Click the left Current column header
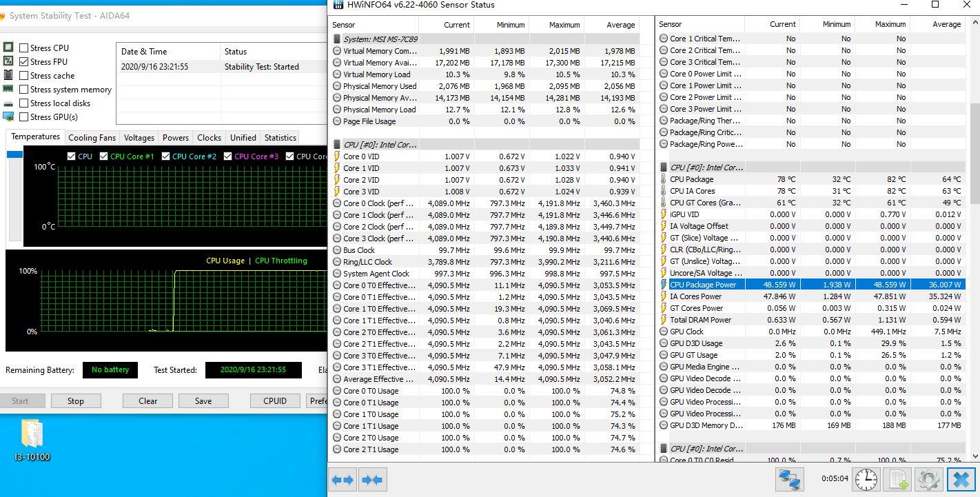The height and width of the screenshot is (497, 980). [448, 25]
